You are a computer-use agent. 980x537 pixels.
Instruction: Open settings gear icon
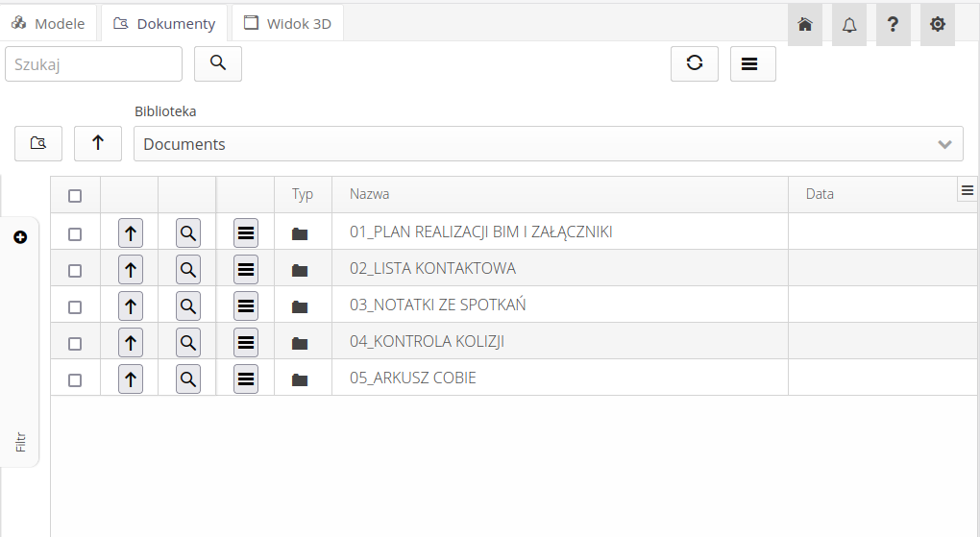(938, 25)
